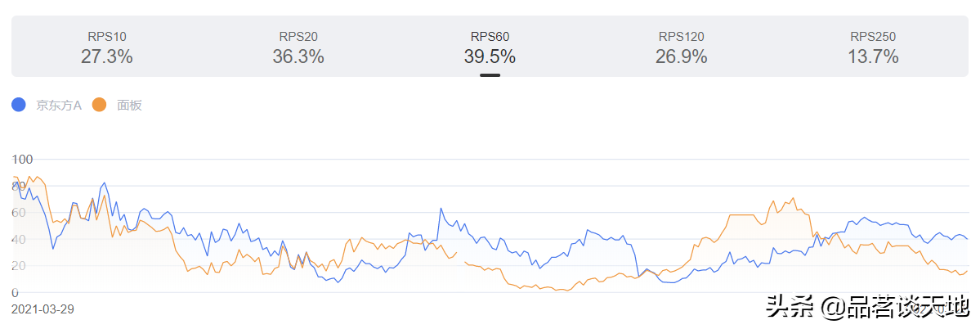
Task: Click the black underline indicator below RPS60
Action: (x=490, y=75)
